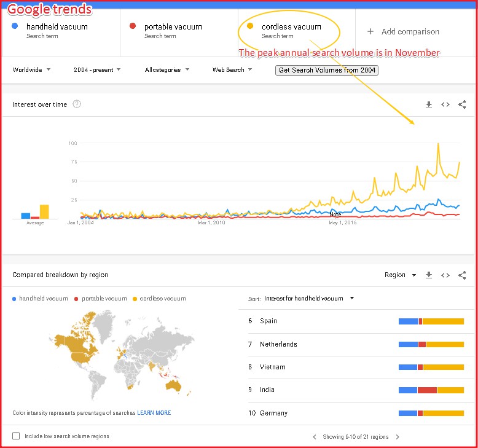Click Australia on the world map

173,386
